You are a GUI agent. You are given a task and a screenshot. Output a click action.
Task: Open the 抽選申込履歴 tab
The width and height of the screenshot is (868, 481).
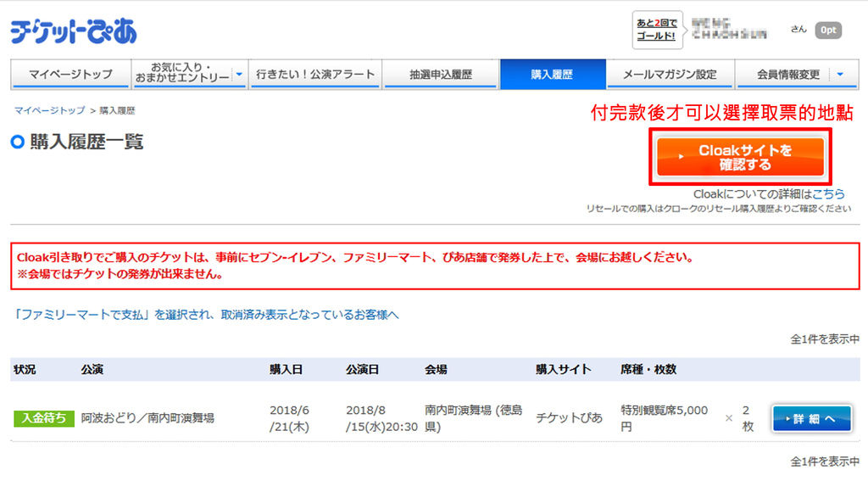click(441, 75)
